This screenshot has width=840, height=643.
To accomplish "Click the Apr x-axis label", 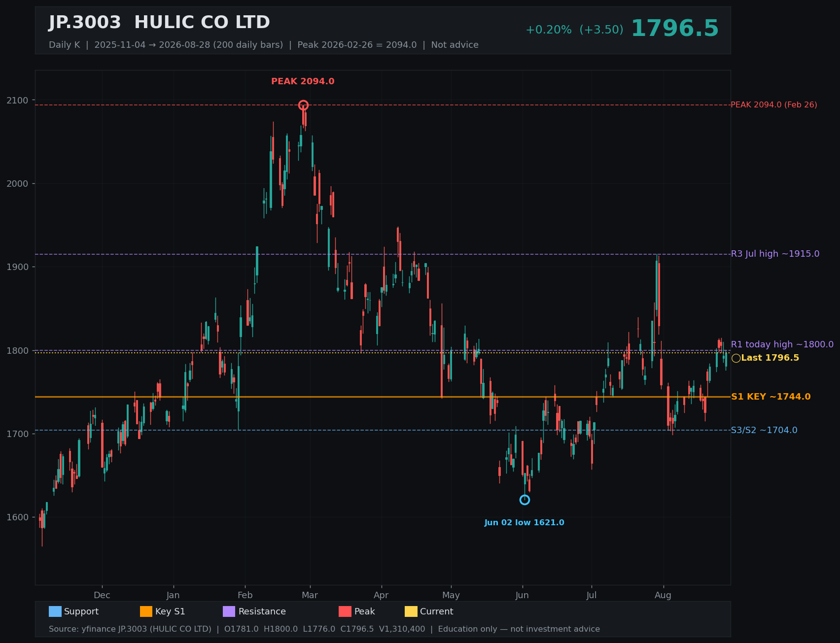I will pyautogui.click(x=381, y=595).
